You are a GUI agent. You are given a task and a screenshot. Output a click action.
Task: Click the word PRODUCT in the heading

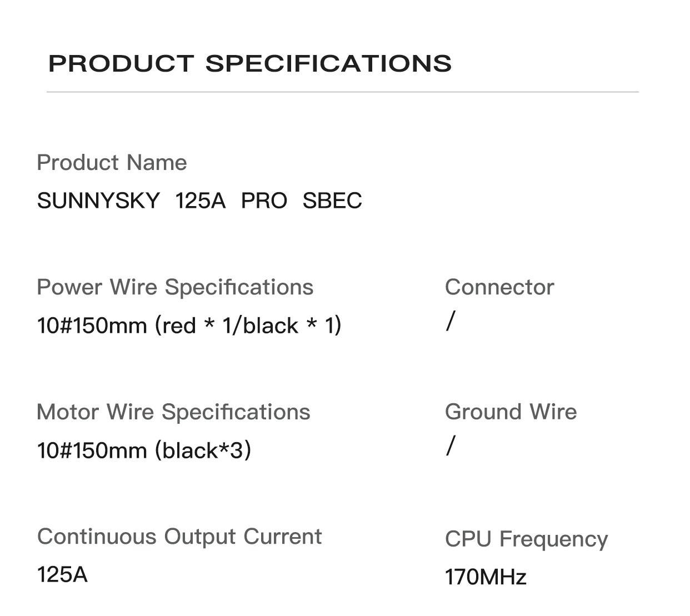pos(121,63)
